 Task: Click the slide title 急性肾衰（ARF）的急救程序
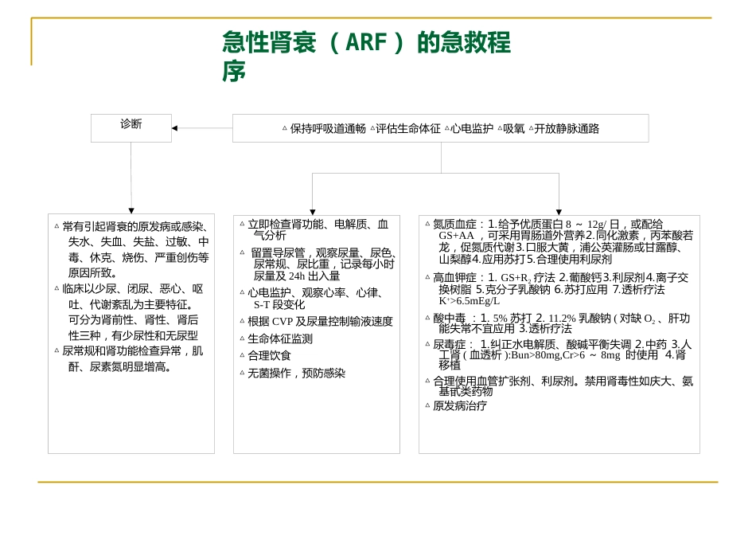pyautogui.click(x=366, y=57)
